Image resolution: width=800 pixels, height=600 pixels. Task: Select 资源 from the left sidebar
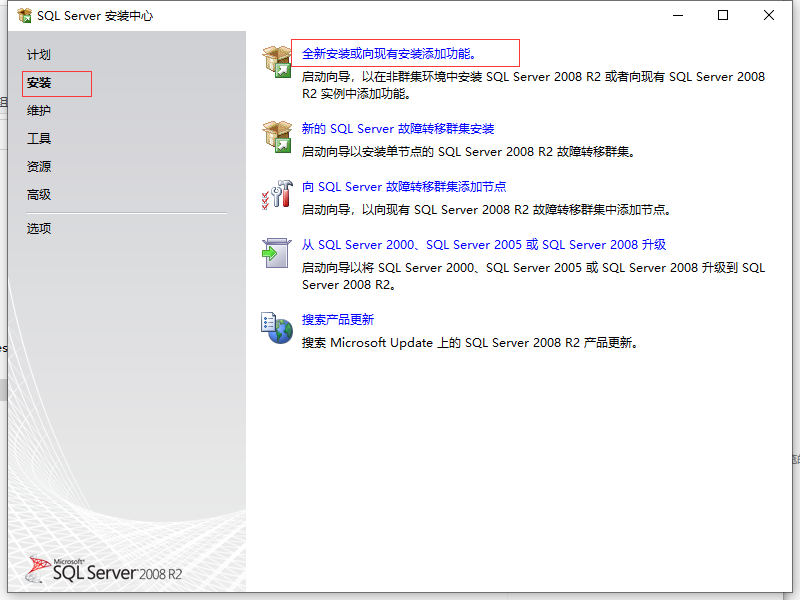[x=38, y=166]
